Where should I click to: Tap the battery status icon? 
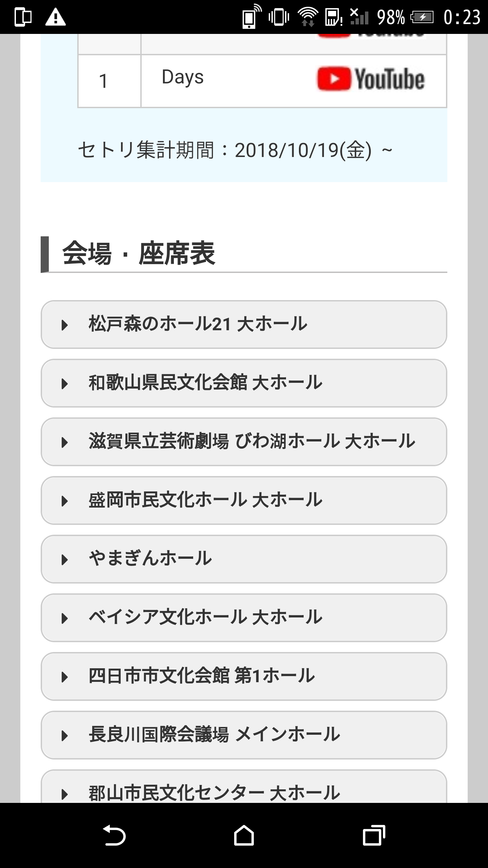point(422,17)
